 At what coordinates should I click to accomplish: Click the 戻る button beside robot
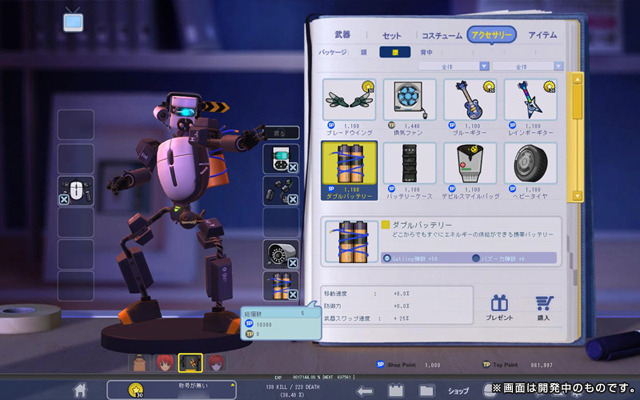pos(281,133)
